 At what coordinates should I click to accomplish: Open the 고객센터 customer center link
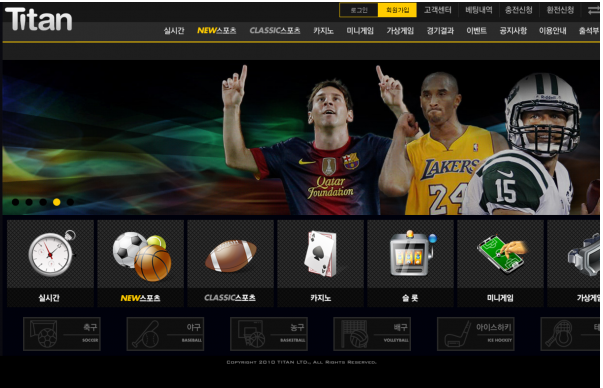(438, 10)
